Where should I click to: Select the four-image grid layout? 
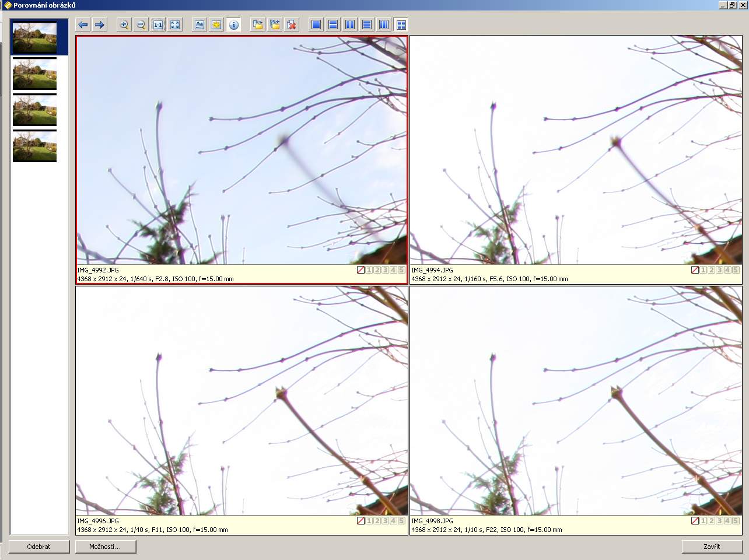(x=401, y=24)
